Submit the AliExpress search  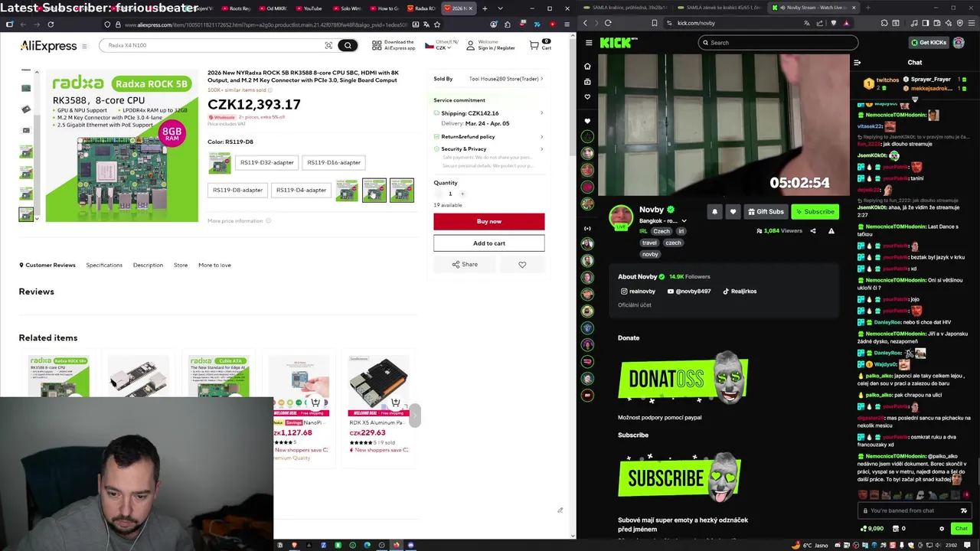(348, 45)
